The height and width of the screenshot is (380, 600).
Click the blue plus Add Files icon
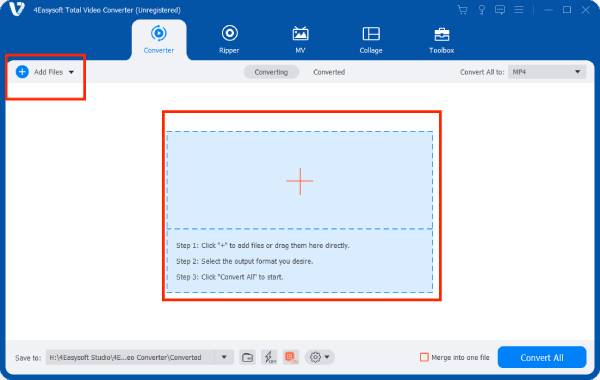pos(22,72)
